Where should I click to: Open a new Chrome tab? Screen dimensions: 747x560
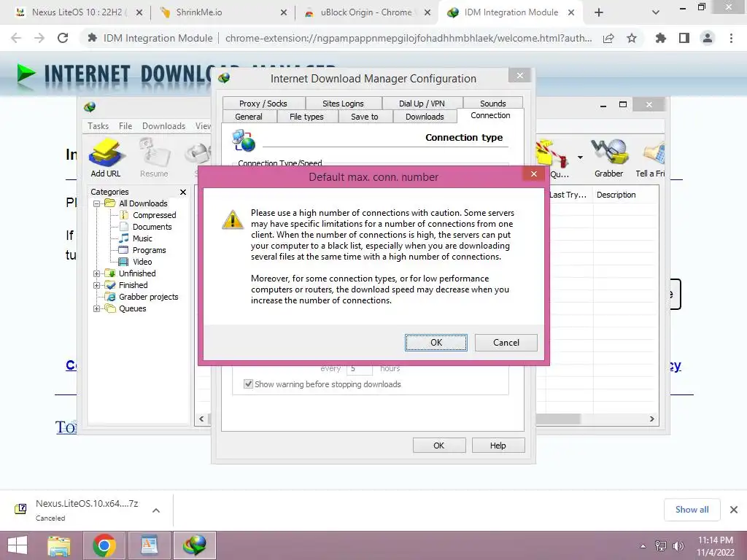(x=599, y=12)
